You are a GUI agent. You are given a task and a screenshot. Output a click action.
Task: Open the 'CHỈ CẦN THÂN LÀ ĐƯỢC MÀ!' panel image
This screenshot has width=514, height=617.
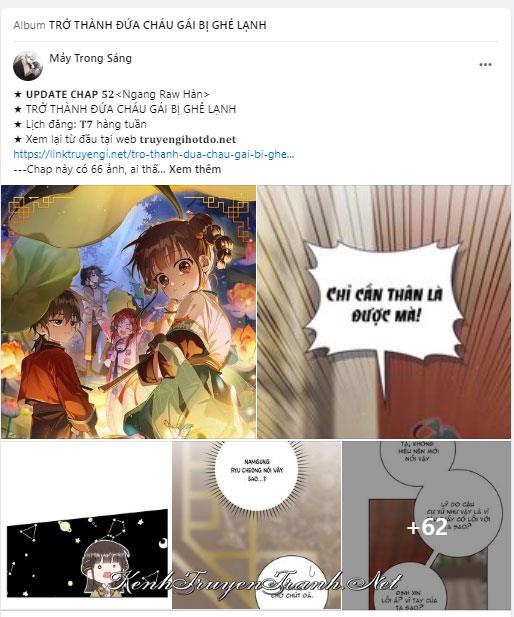click(384, 312)
